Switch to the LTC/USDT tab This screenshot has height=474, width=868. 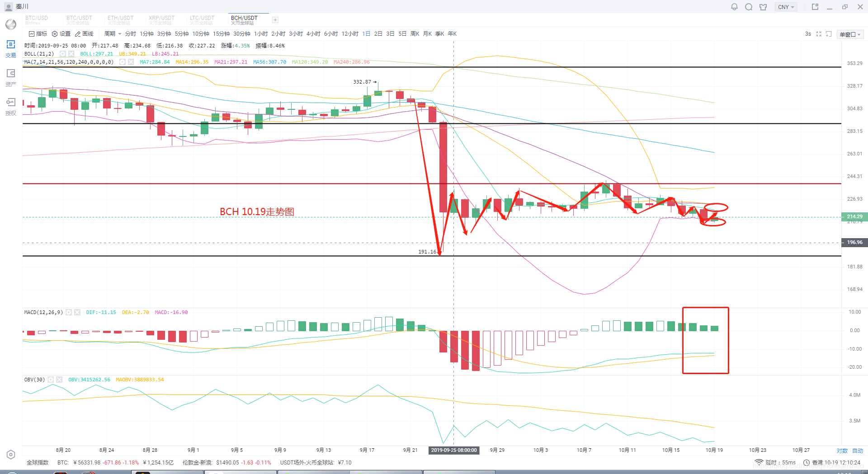coord(202,20)
